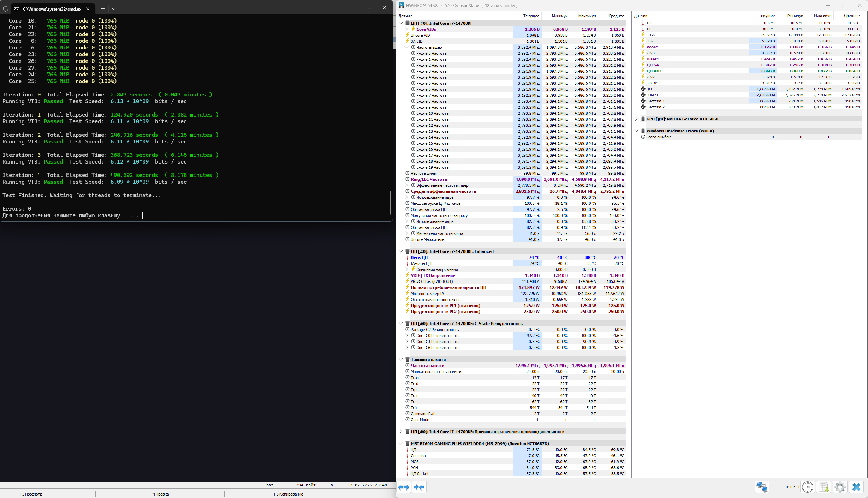
Task: Click the terminal vertical scrollbar
Action: (x=391, y=202)
